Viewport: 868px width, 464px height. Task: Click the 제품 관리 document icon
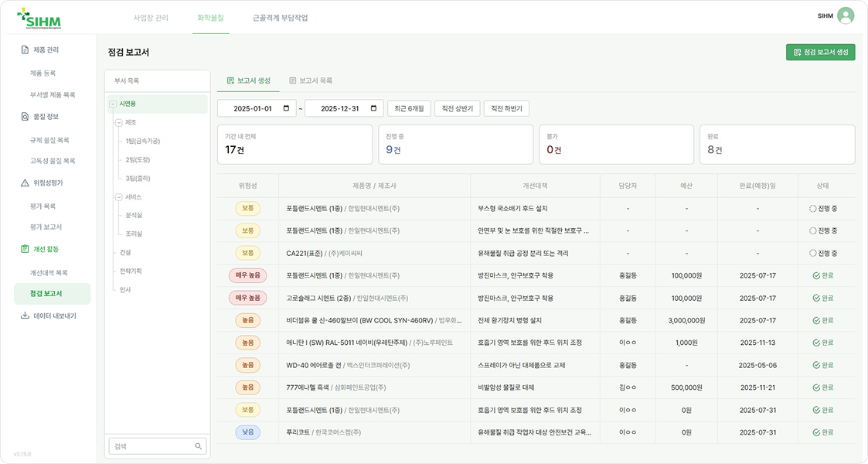(x=25, y=49)
